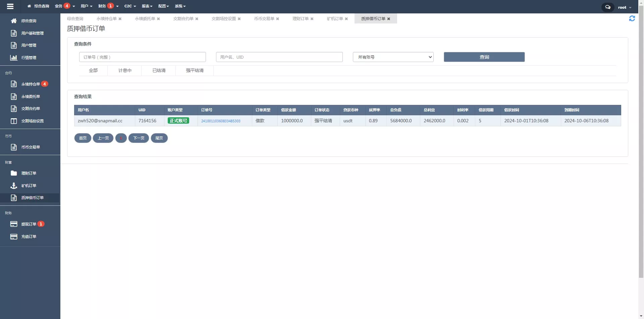The height and width of the screenshot is (319, 644).
Task: Expand the root user menu
Action: (624, 7)
